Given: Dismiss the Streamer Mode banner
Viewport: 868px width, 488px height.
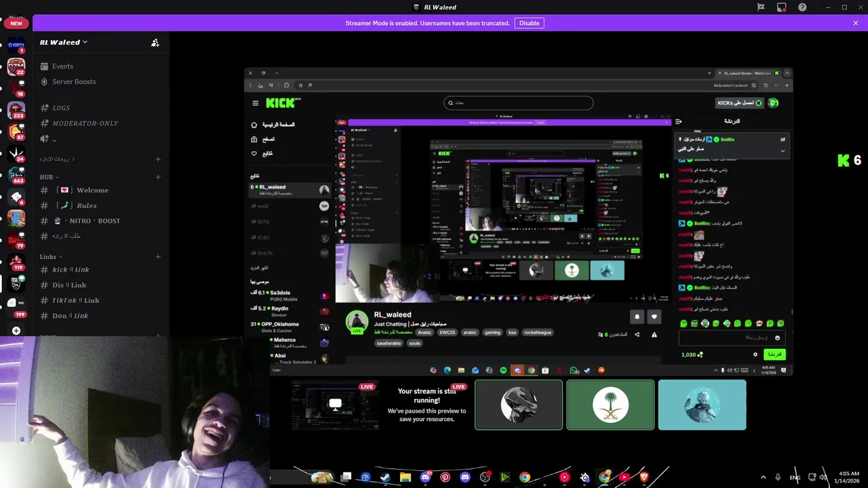Looking at the screenshot, I should (x=856, y=23).
